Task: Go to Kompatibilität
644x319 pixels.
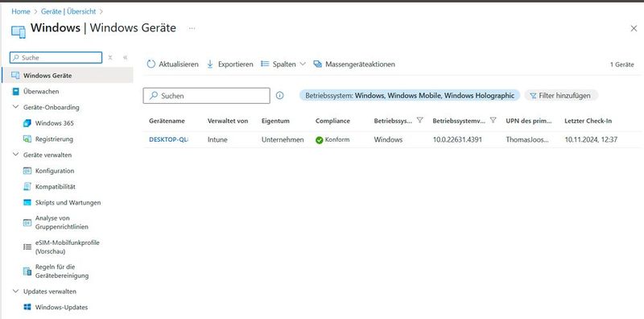Action: (56, 187)
